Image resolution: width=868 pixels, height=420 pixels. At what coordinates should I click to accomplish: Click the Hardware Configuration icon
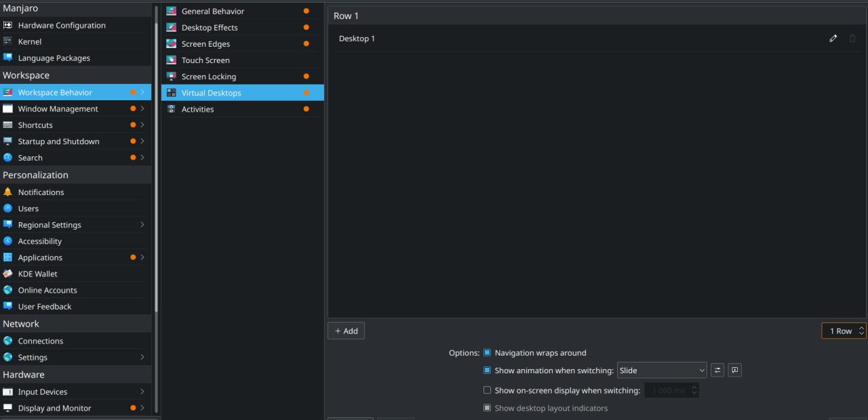click(7, 25)
